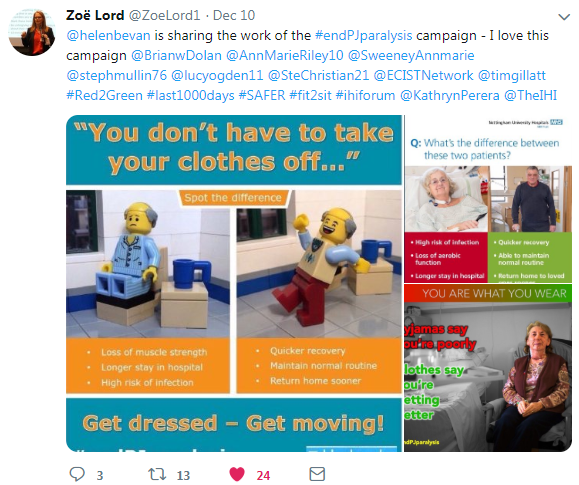This screenshot has width=579, height=485.
Task: Open the Lego 'Spot the difference' image
Action: (x=234, y=283)
